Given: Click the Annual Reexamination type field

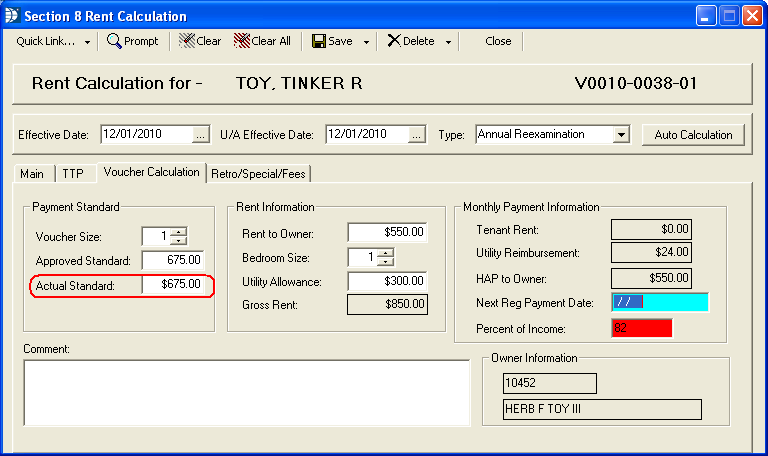Looking at the screenshot, I should pos(544,135).
